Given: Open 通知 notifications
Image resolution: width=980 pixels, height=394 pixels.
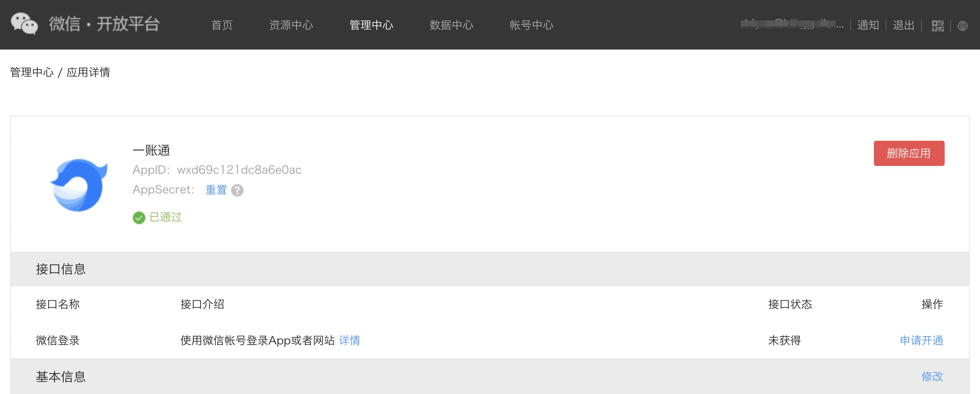Looking at the screenshot, I should pos(868,25).
